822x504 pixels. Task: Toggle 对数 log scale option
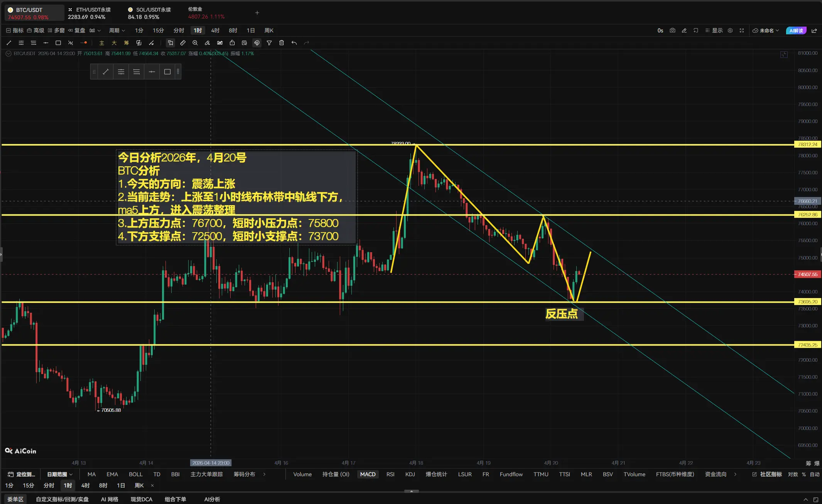[x=793, y=474]
